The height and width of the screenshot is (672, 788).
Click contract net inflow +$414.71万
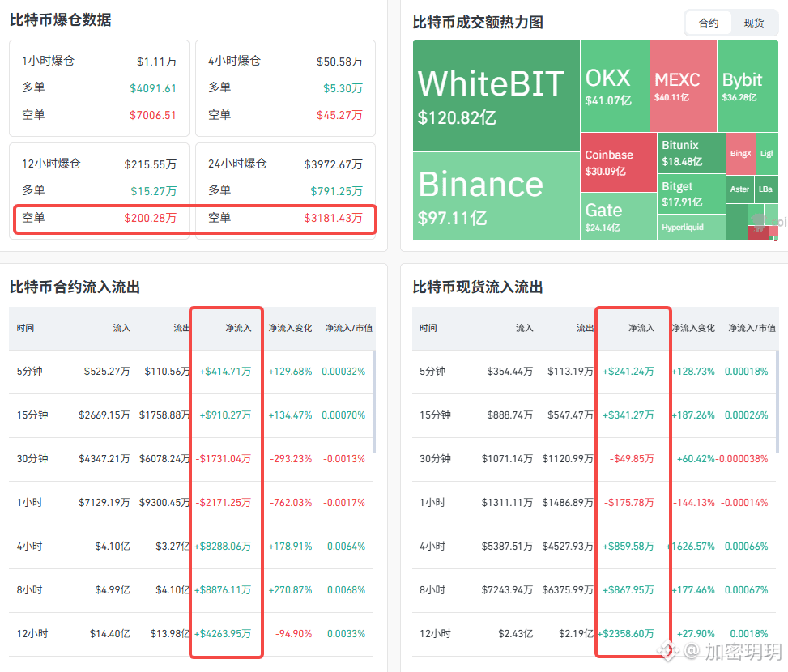point(225,372)
